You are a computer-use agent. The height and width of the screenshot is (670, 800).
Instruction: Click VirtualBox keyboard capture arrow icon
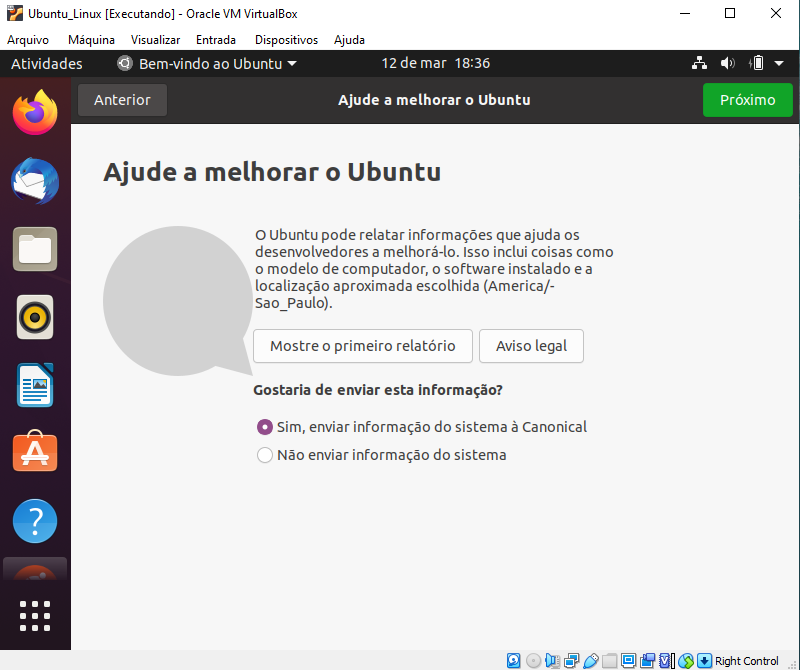[x=704, y=661]
